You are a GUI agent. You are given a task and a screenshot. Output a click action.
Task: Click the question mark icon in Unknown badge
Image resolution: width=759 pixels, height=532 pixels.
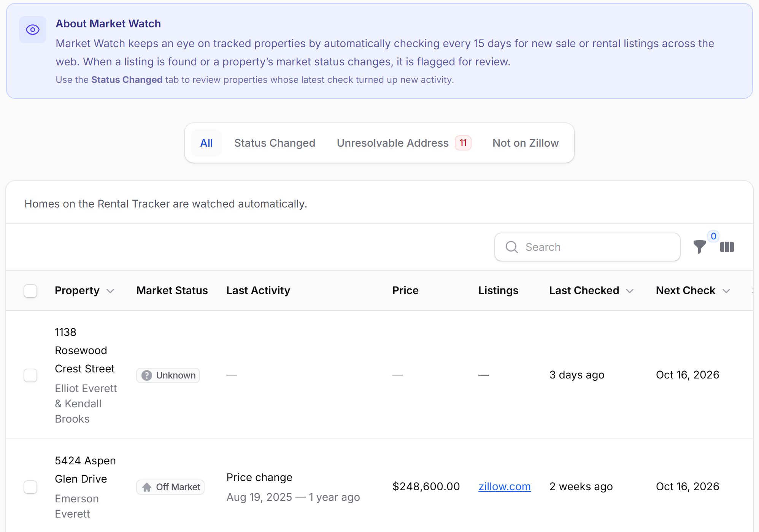[x=146, y=375]
